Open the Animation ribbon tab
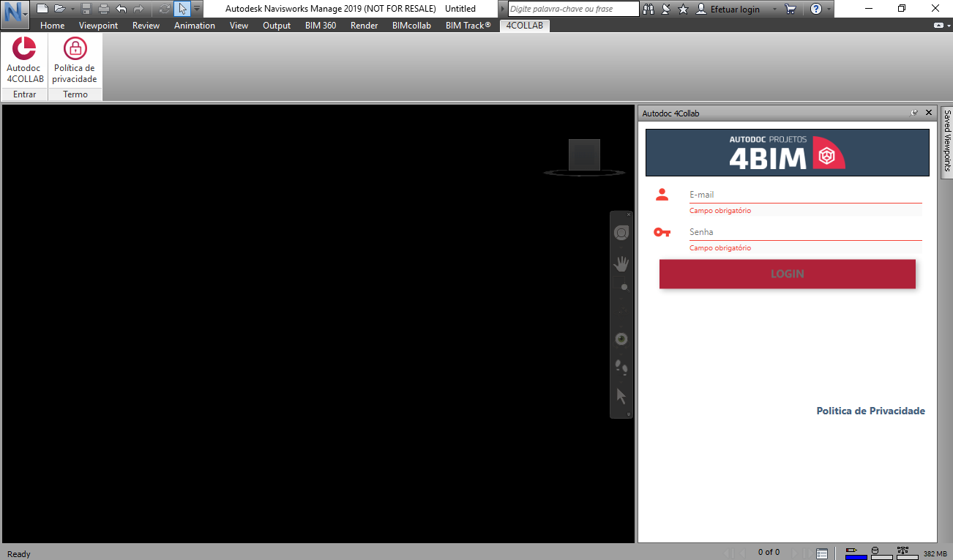Screen dimensions: 953x560 (195, 26)
